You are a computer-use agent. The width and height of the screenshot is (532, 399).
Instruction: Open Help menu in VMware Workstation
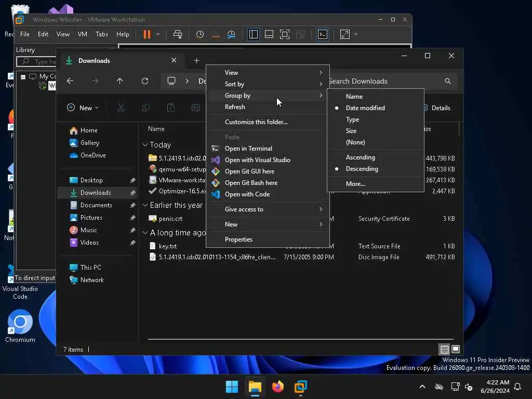(x=123, y=34)
